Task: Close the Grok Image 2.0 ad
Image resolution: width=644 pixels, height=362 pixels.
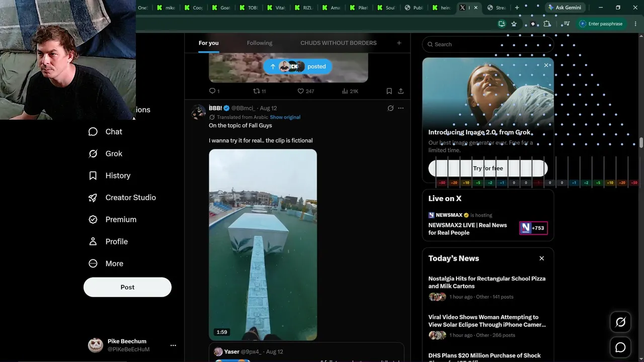Action: point(546,65)
